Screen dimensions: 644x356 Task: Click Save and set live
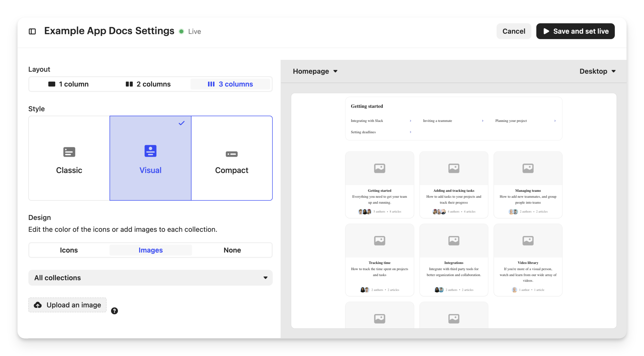pos(575,31)
